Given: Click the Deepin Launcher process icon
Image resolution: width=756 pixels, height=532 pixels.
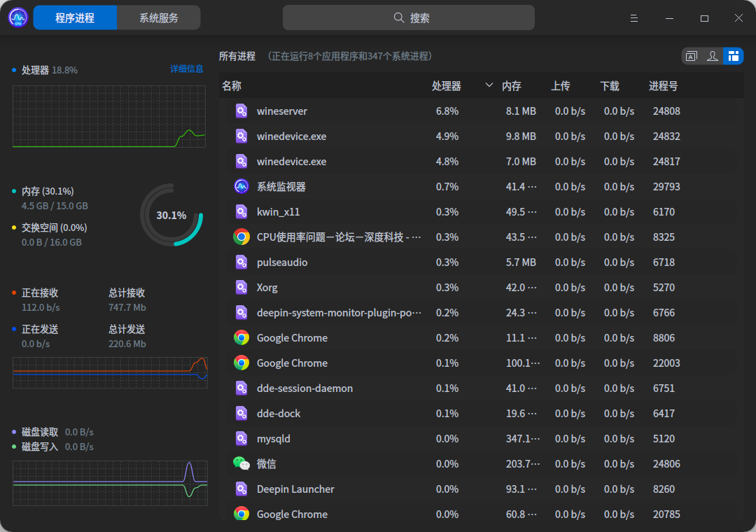Looking at the screenshot, I should tap(241, 489).
